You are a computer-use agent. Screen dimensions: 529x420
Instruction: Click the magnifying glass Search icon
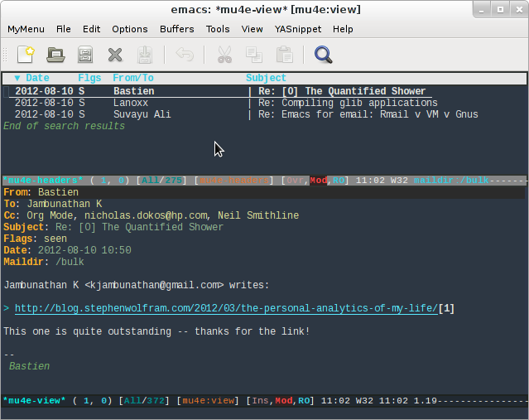[323, 55]
